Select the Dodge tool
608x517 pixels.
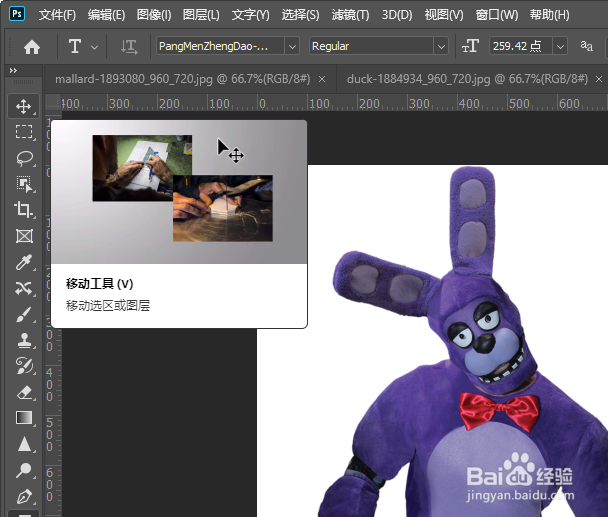click(x=24, y=470)
